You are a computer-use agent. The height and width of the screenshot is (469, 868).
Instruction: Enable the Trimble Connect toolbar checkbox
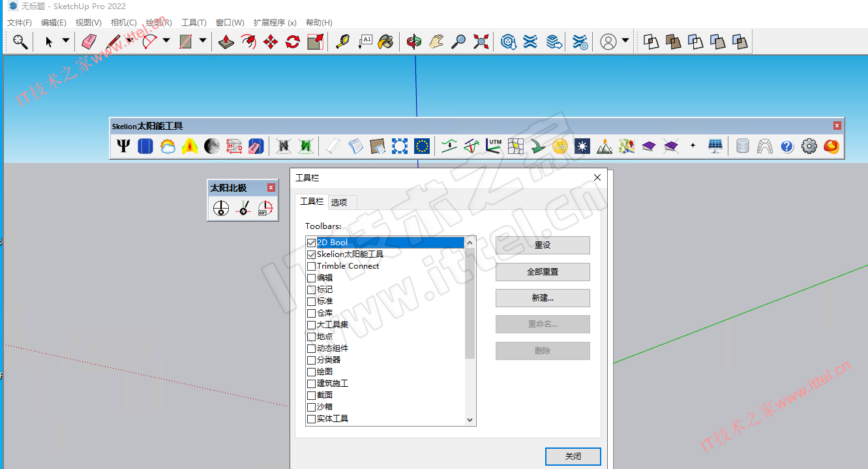click(x=311, y=266)
